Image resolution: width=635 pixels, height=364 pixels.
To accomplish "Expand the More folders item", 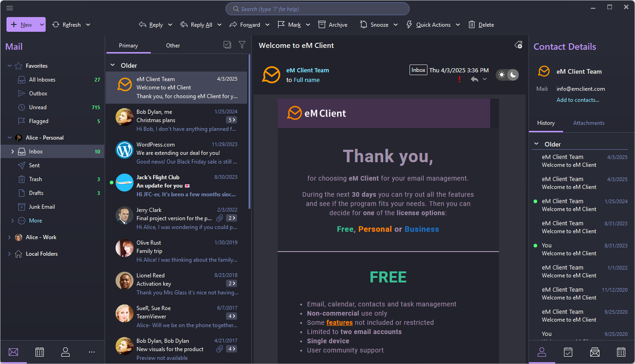I will point(12,221).
